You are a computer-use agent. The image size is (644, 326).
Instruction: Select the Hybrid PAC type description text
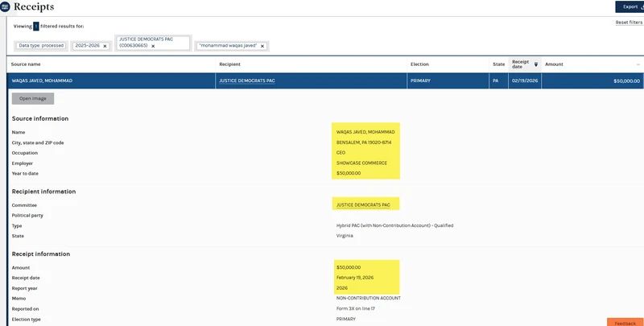394,225
